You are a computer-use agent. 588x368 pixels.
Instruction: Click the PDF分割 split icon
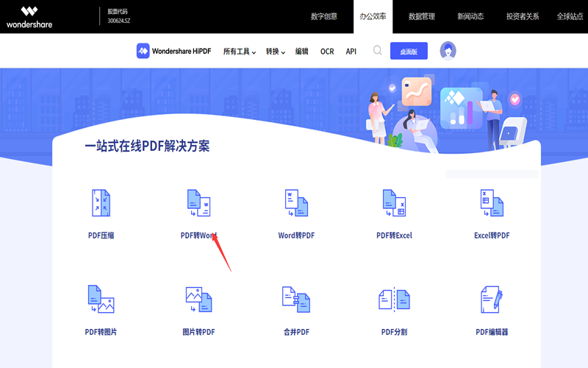point(394,300)
